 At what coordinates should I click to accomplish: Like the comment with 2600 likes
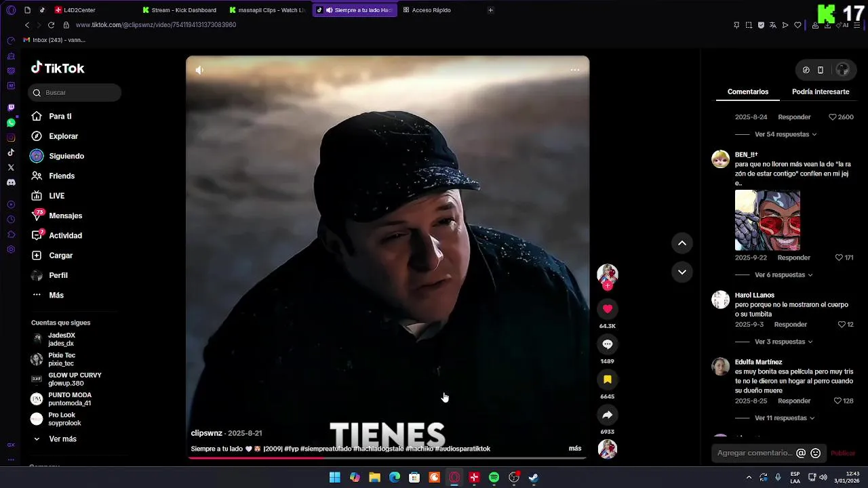coord(833,117)
